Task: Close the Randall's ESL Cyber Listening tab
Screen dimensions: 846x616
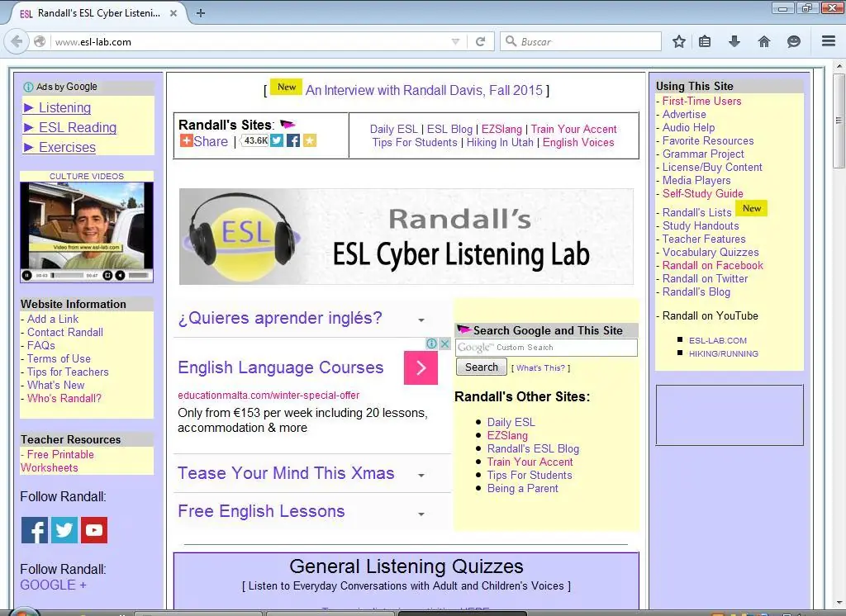Action: 173,13
